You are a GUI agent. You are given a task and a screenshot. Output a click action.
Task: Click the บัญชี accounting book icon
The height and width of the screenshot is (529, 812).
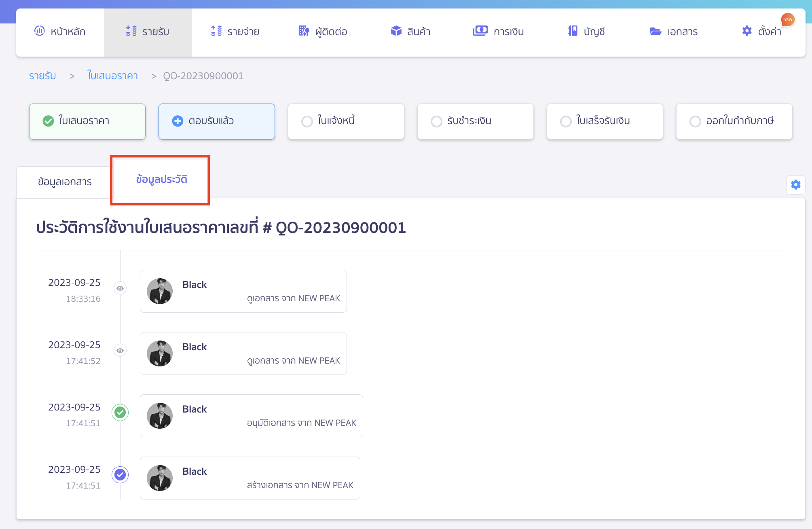pos(573,31)
